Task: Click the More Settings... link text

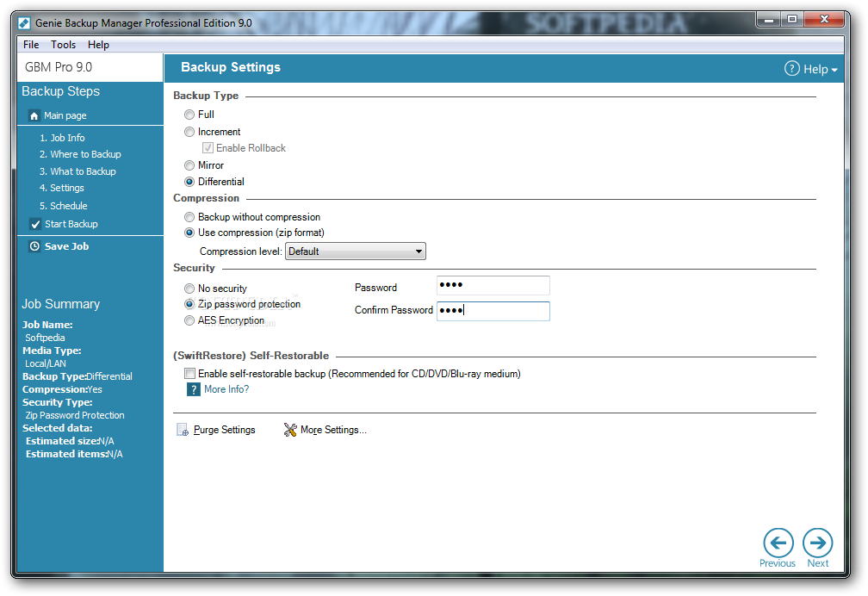Action: [333, 430]
